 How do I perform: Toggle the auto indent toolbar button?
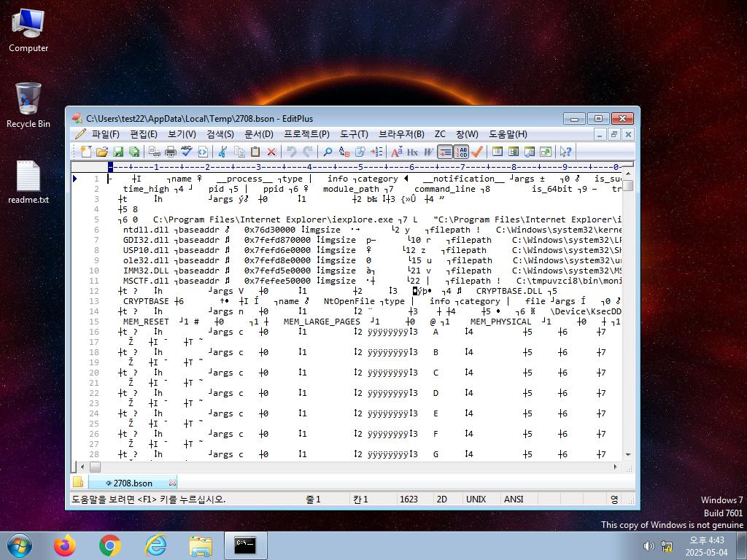click(x=445, y=152)
